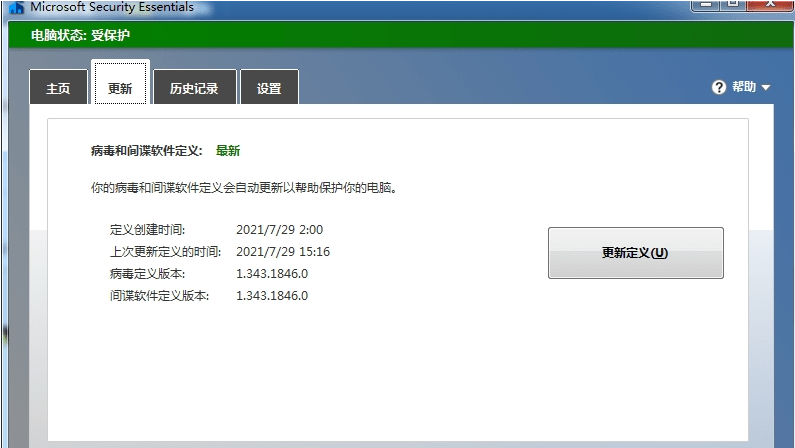Screen dimensions: 795x448
Task: Expand the 帮助 dropdown arrow
Action: 766,88
